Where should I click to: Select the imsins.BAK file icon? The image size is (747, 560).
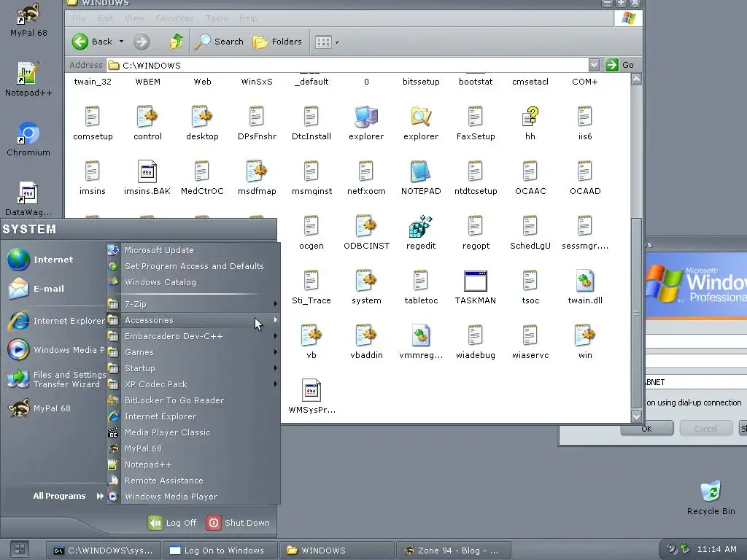click(147, 172)
